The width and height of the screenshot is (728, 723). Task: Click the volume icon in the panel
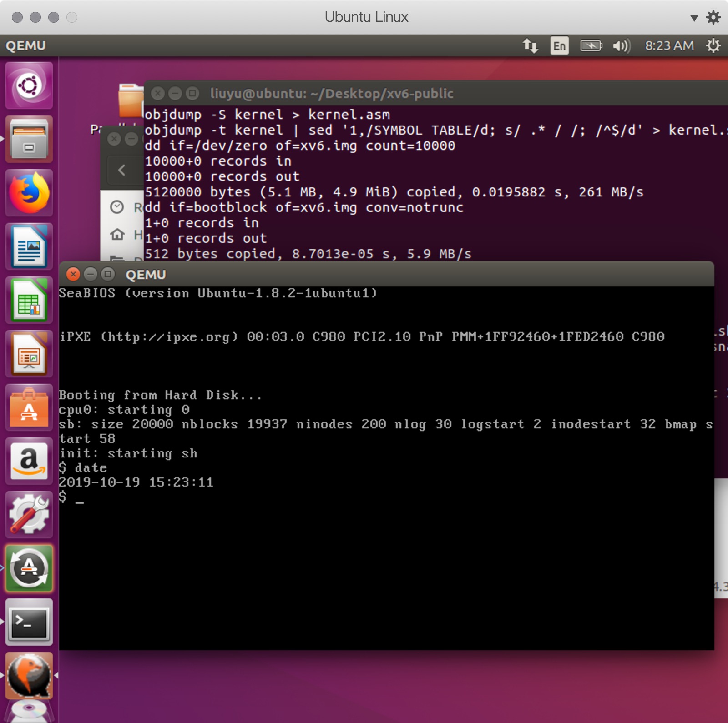pos(622,45)
